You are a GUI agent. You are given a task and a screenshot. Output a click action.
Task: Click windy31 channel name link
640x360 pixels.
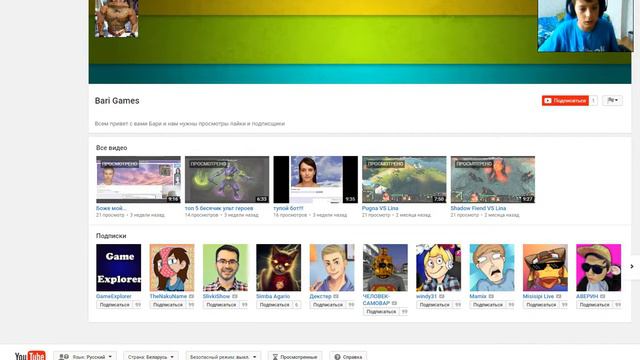click(427, 296)
